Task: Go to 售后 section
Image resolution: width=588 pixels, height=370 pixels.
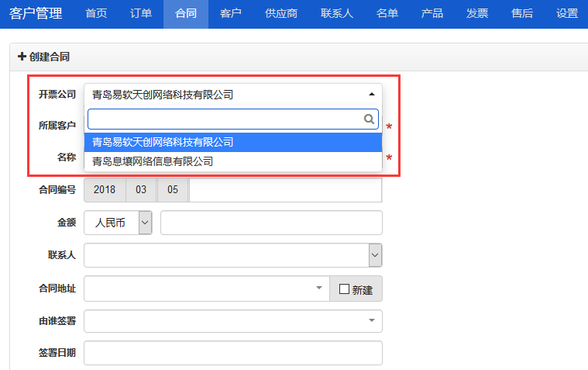Action: point(522,13)
